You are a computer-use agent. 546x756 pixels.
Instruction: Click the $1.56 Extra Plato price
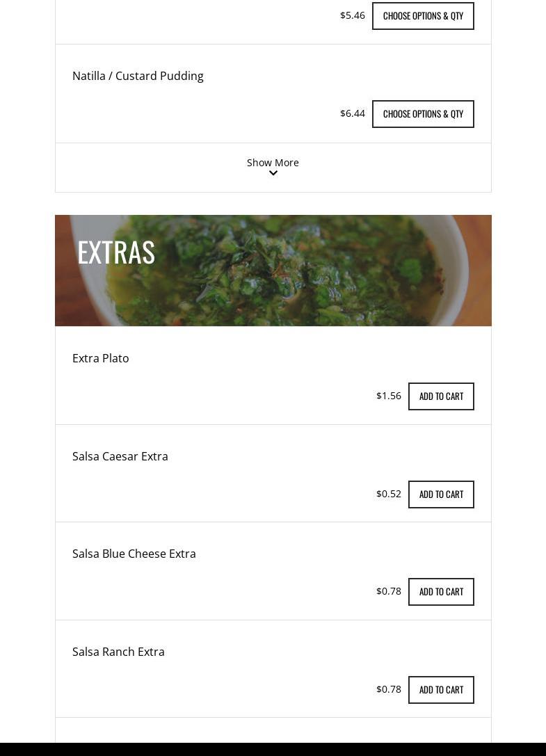(x=388, y=396)
